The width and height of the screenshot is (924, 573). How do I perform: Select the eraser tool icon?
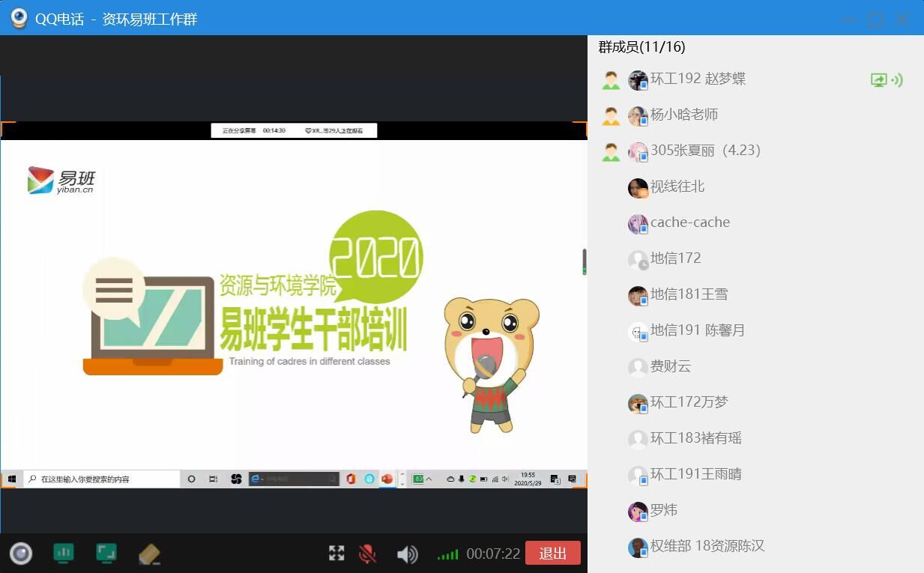(x=150, y=554)
